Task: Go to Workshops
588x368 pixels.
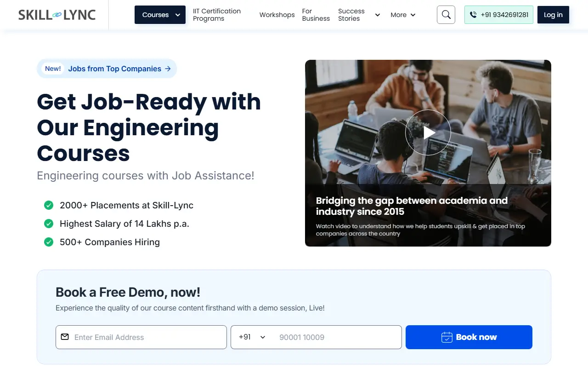Action: (x=277, y=15)
